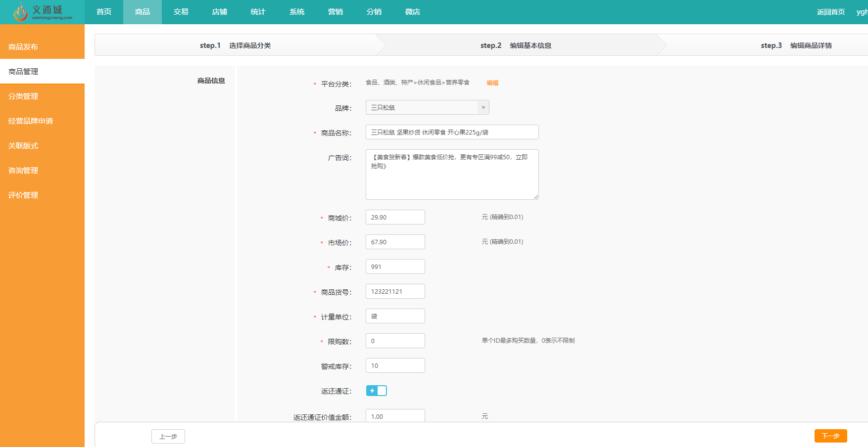
Task: Select 商品管理 in the sidebar
Action: point(42,71)
